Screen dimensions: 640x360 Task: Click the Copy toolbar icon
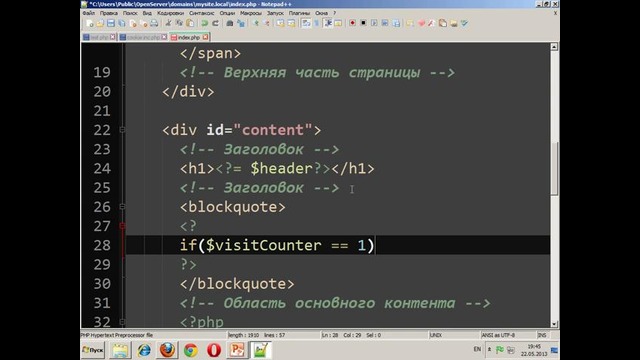(179, 23)
